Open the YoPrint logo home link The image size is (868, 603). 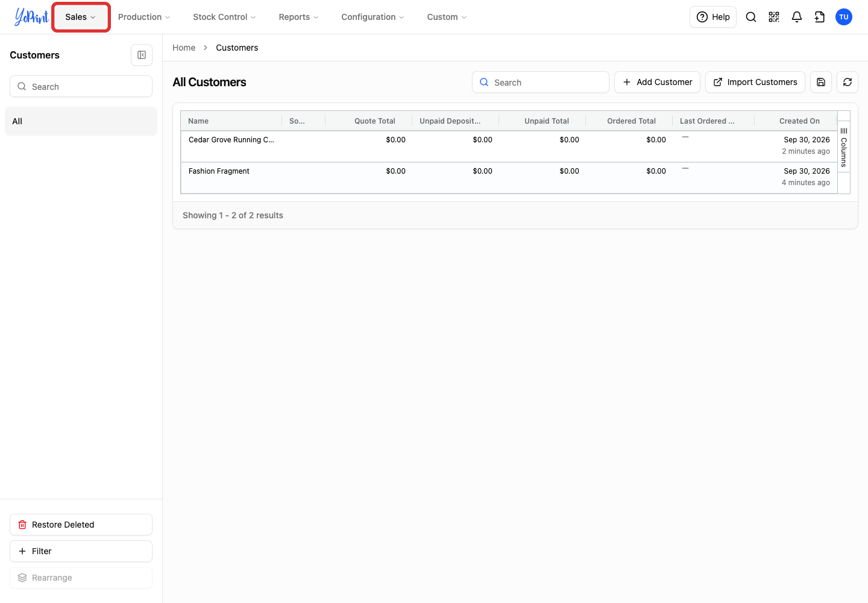pos(31,17)
